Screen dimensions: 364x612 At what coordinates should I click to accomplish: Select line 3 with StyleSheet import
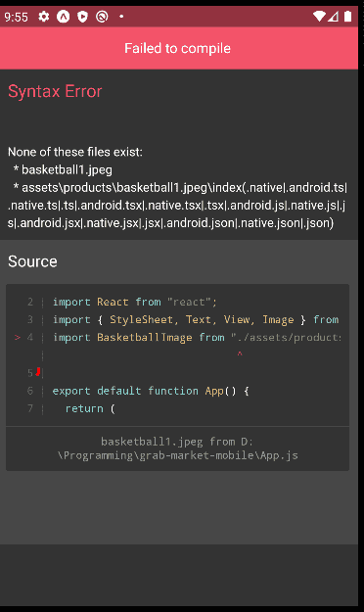point(196,319)
